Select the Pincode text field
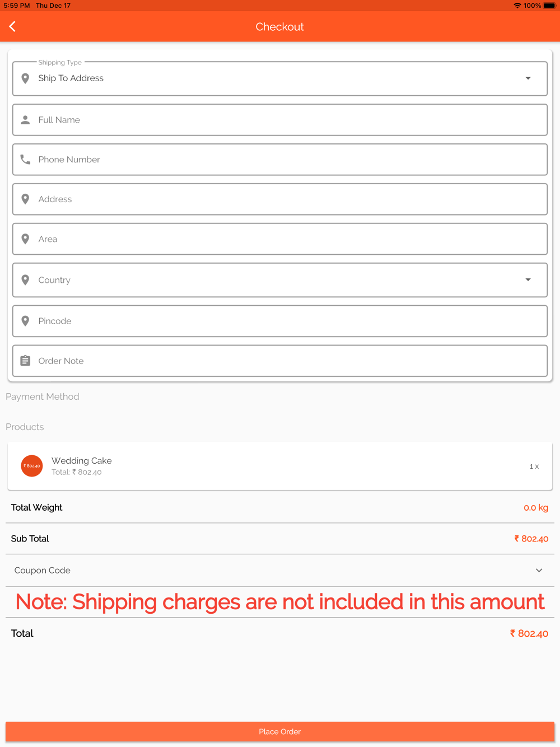This screenshot has width=560, height=747. (x=280, y=321)
